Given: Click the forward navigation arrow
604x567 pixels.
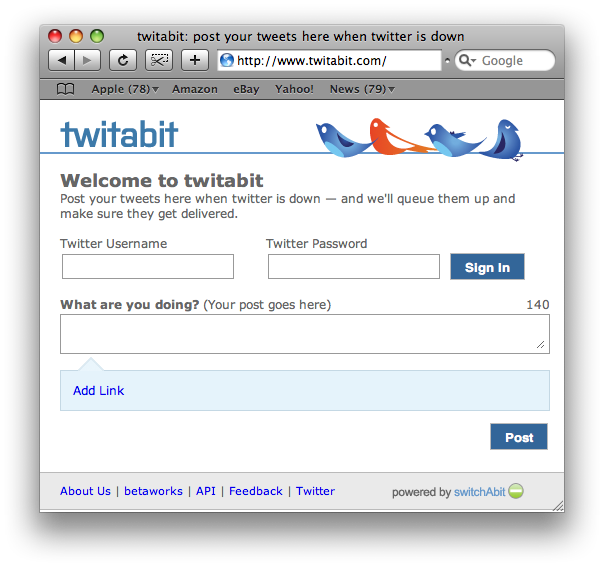Looking at the screenshot, I should point(87,60).
